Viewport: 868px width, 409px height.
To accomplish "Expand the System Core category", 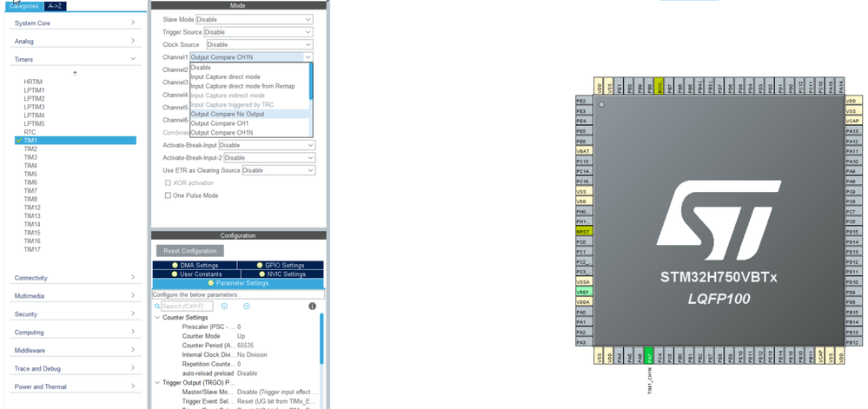I will 75,23.
